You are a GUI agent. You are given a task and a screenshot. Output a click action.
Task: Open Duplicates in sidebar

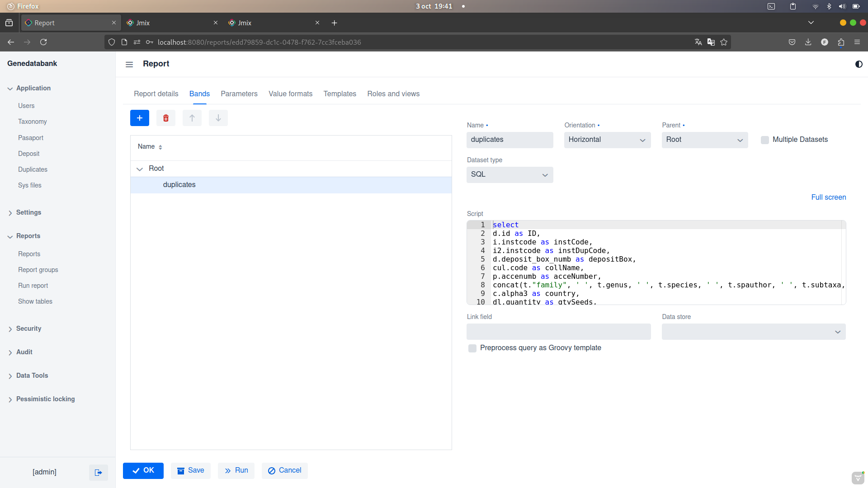click(33, 169)
